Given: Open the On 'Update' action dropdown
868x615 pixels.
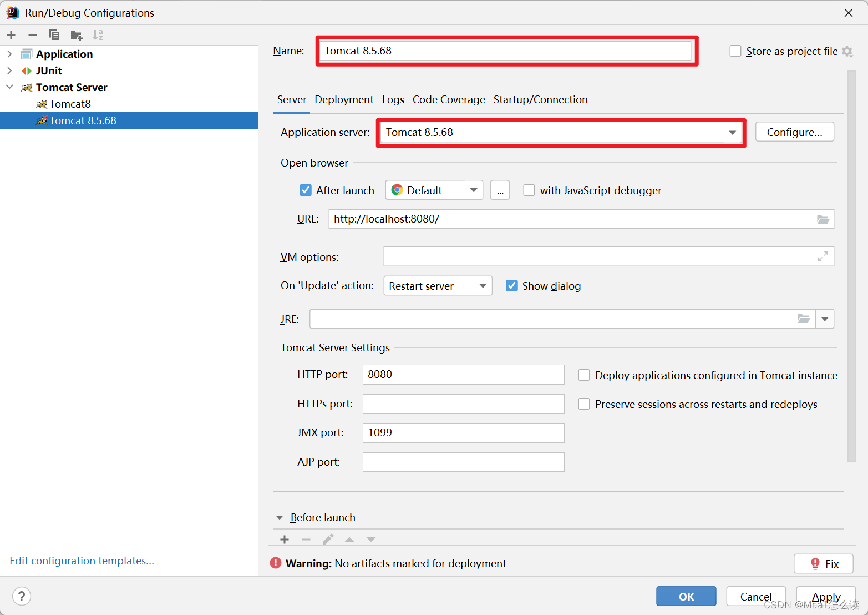Looking at the screenshot, I should (x=438, y=286).
